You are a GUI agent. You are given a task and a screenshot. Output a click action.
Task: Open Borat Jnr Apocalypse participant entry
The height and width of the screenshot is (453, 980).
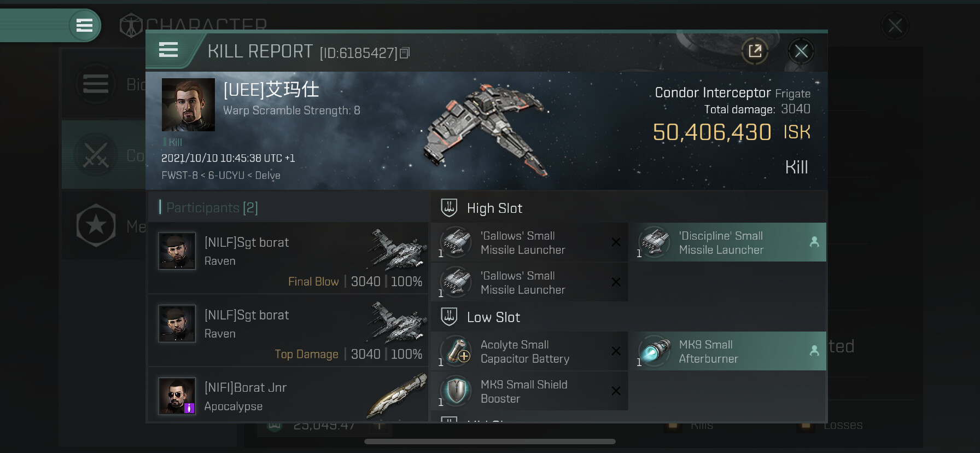[288, 395]
